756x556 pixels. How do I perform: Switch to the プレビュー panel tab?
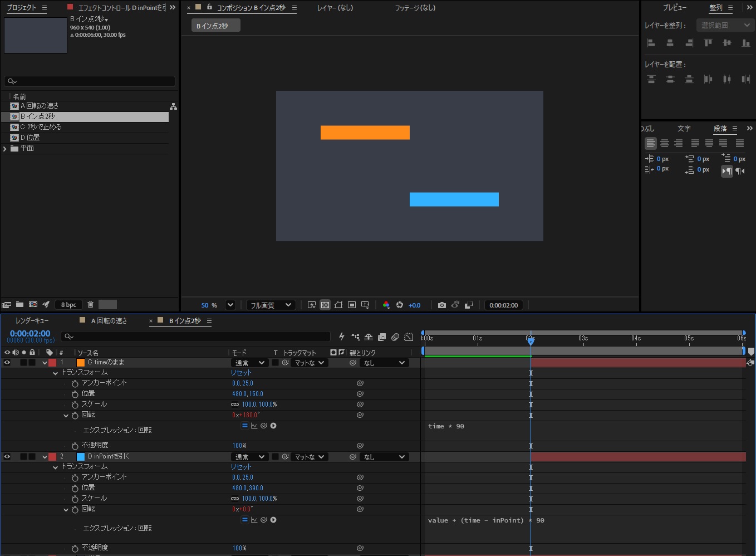click(674, 8)
